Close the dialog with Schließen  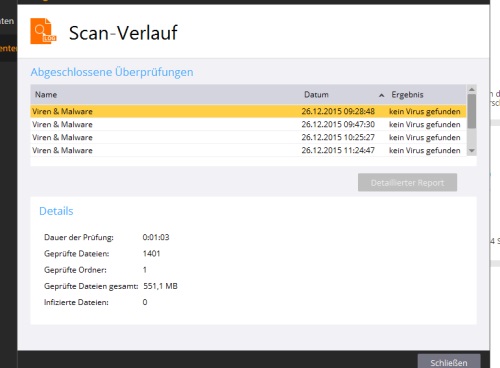[449, 362]
